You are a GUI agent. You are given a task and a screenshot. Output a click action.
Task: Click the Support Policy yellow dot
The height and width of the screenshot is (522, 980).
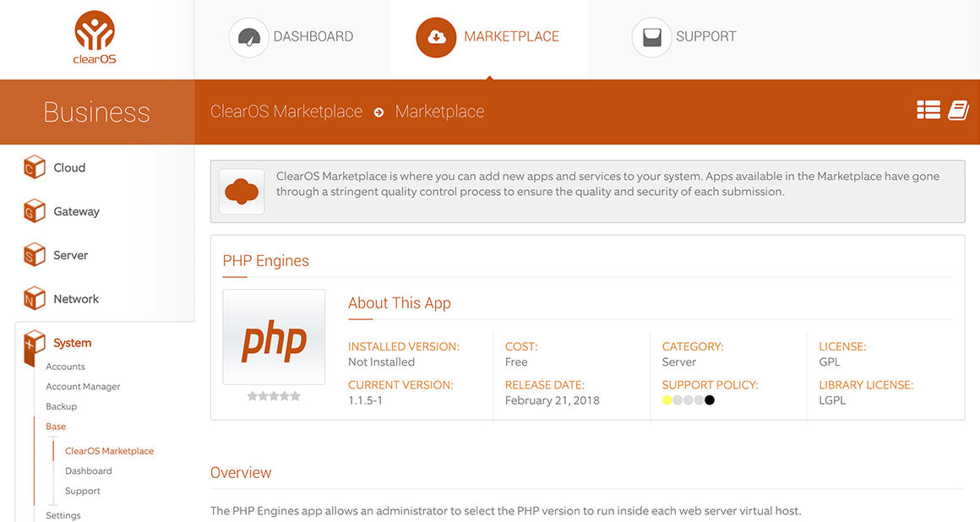[667, 400]
